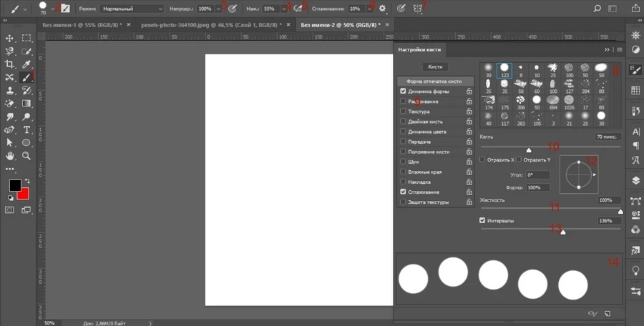Click the Кисти button
This screenshot has height=326, width=644.
point(435,66)
